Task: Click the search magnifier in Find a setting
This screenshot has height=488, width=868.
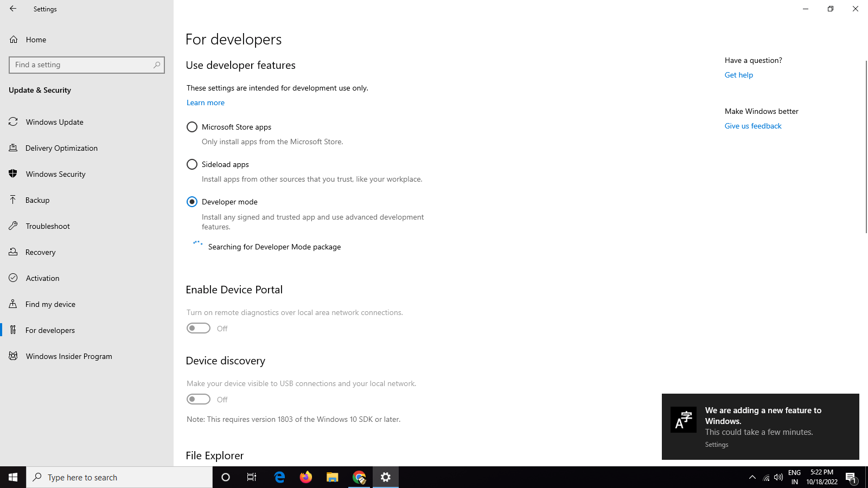Action: click(x=157, y=65)
